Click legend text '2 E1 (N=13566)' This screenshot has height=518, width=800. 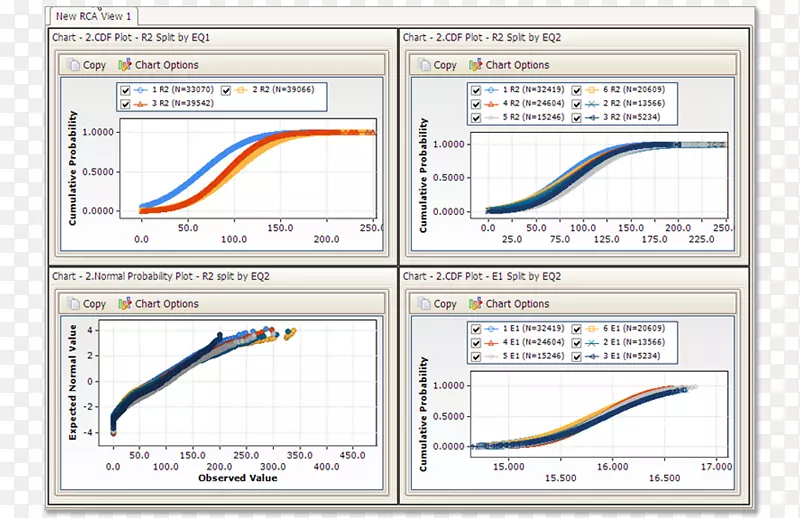pyautogui.click(x=634, y=342)
